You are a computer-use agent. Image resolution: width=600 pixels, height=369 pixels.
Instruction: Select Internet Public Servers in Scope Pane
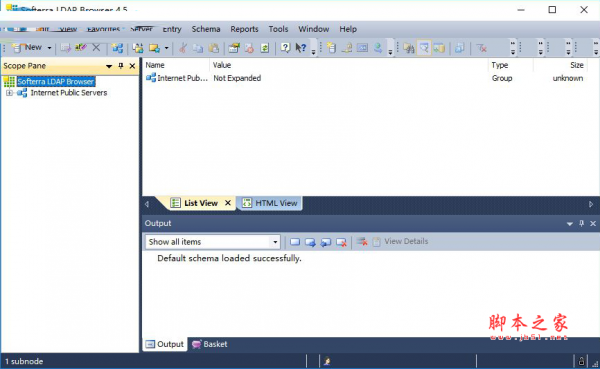tap(69, 93)
